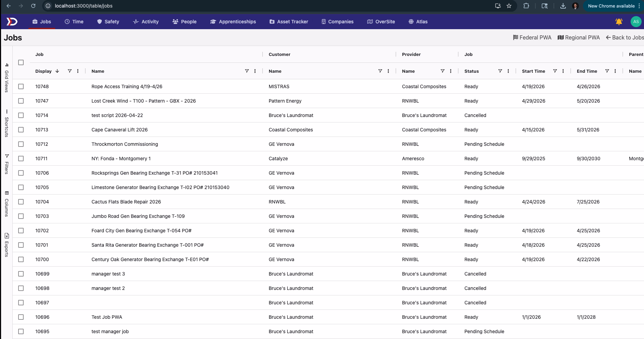Image resolution: width=644 pixels, height=339 pixels.
Task: Open Chrome extensions puzzle icon
Action: point(526,6)
